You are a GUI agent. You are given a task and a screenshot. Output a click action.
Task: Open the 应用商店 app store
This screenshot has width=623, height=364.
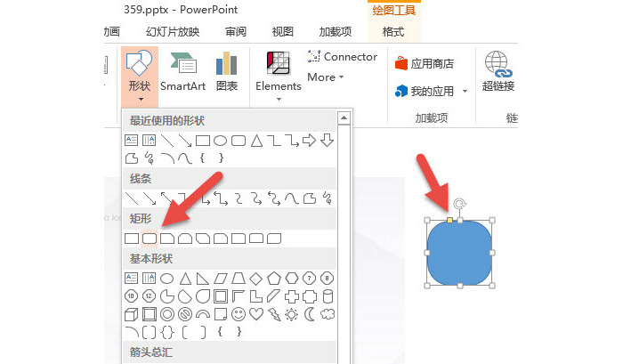pos(425,63)
